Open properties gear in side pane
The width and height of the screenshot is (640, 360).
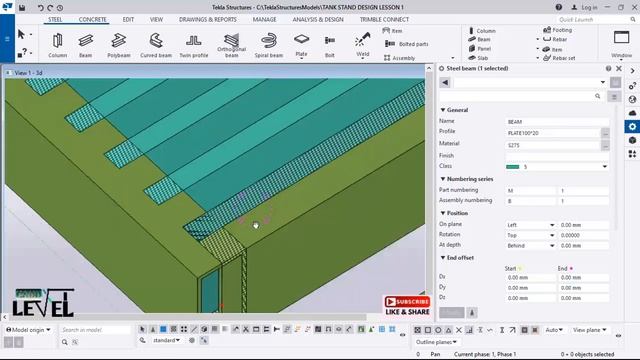tap(632, 126)
